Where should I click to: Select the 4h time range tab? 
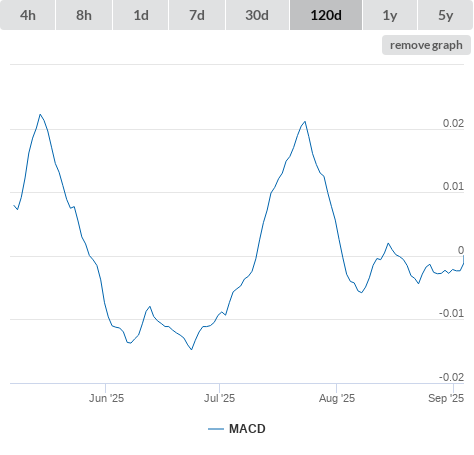click(28, 15)
